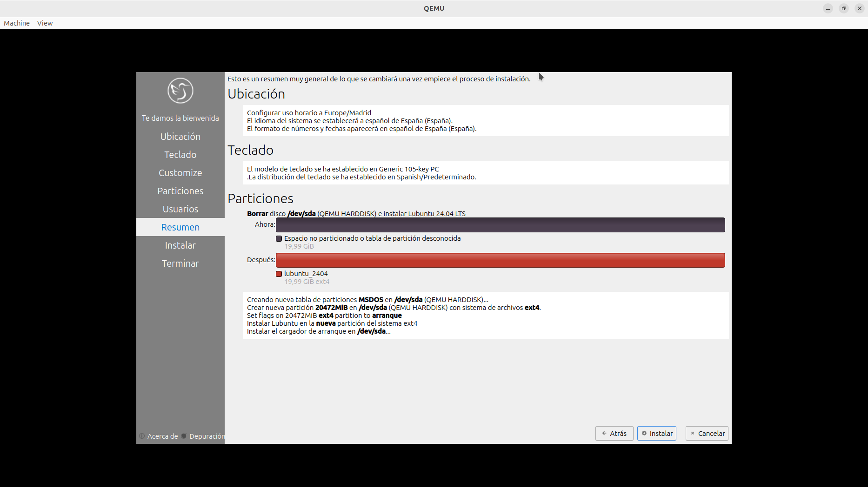Image resolution: width=868 pixels, height=487 pixels.
Task: Click 'Creando nueva tabla de particiones MSDOS' line
Action: point(367,300)
